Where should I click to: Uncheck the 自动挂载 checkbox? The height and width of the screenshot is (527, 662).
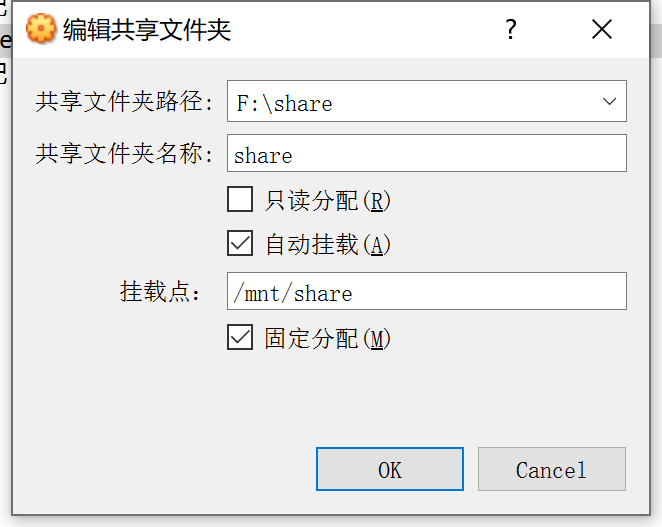pos(240,243)
